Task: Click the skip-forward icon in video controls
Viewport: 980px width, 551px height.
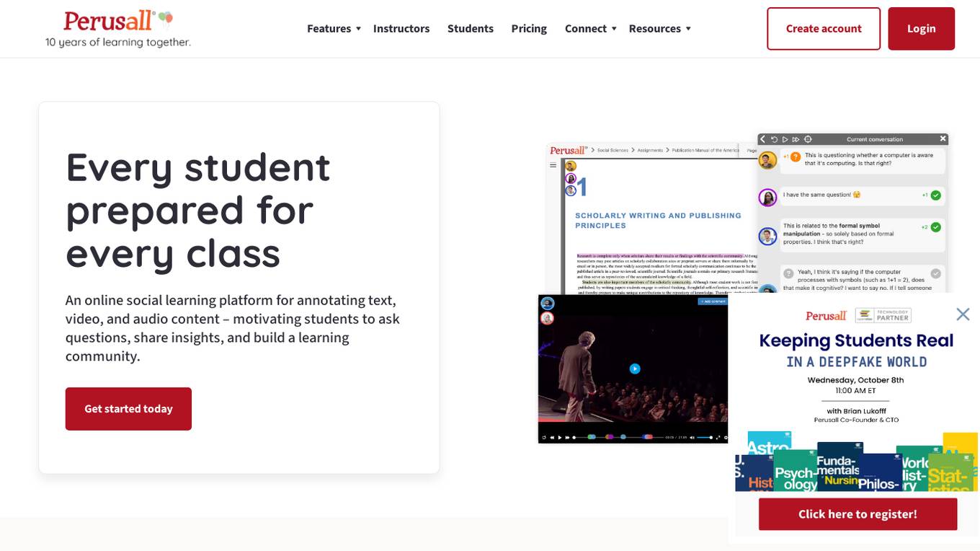Action: 567,438
